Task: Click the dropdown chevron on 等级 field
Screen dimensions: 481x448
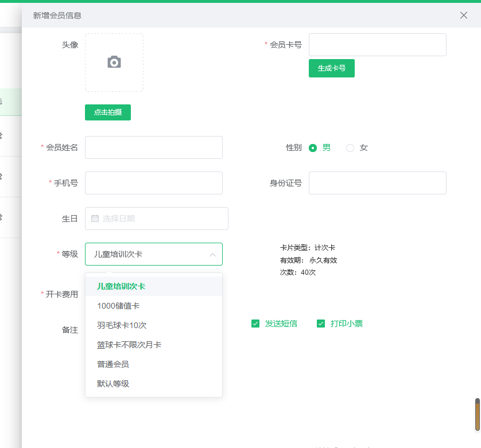Action: point(214,254)
